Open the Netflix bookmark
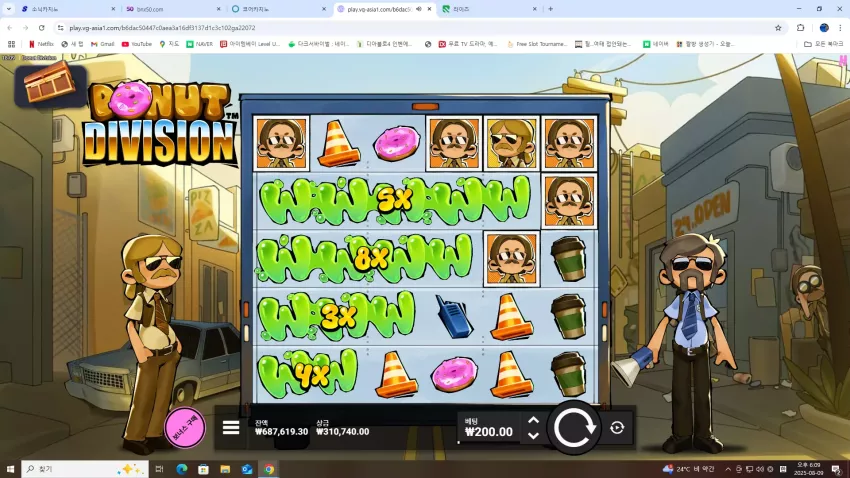Image resolution: width=850 pixels, height=478 pixels. (41, 44)
